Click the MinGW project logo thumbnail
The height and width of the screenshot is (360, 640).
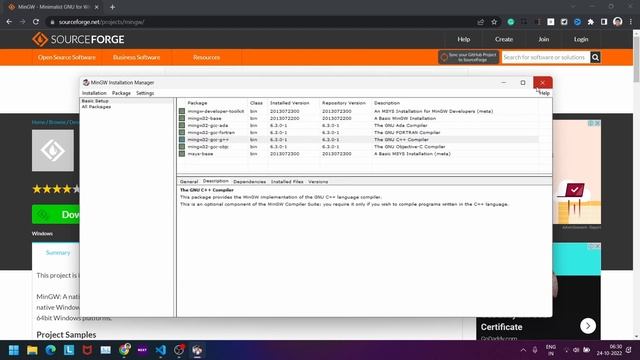(53, 151)
